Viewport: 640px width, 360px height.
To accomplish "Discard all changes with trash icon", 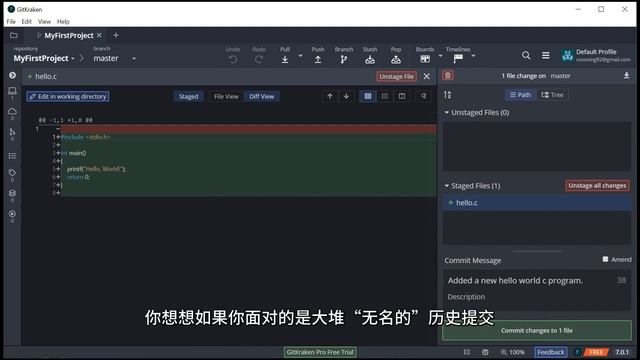I will (x=448, y=76).
